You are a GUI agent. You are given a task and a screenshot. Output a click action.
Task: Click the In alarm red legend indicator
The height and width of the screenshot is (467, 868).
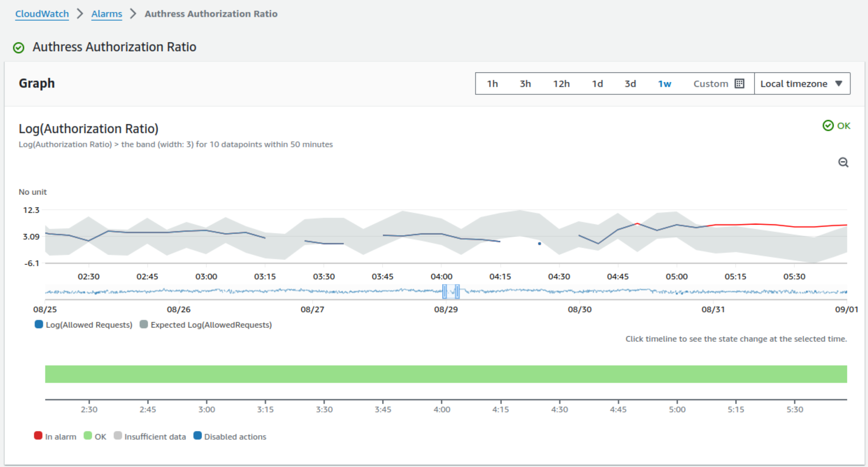click(x=38, y=436)
